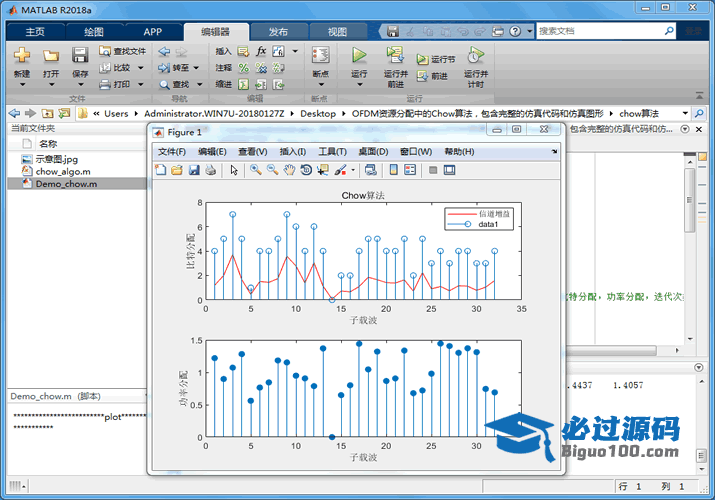Image resolution: width=715 pixels, height=500 pixels.
Task: Click the help question mark icon
Action: pyautogui.click(x=515, y=31)
